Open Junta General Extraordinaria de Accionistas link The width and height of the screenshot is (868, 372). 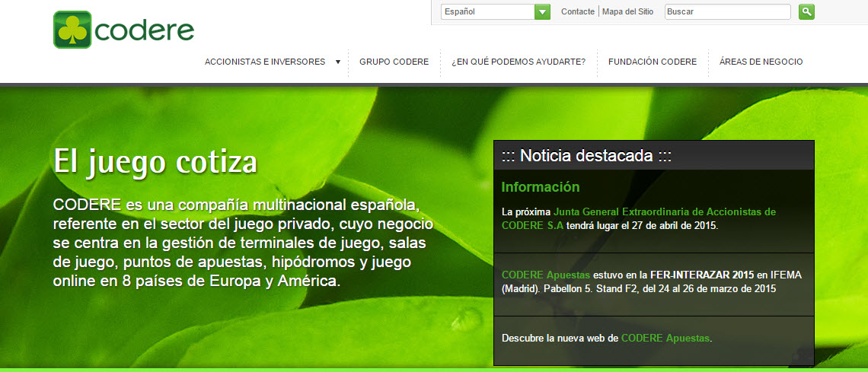(x=639, y=219)
